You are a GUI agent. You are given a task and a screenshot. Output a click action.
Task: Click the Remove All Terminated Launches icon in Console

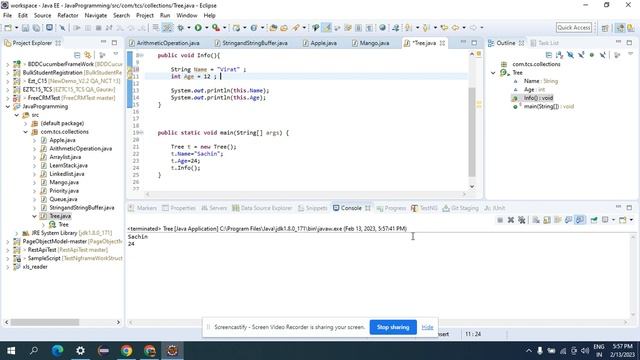tap(522, 220)
